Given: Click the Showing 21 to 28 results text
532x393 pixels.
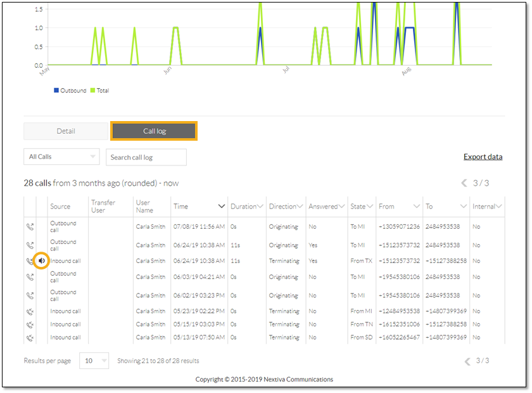Looking at the screenshot, I should (x=158, y=361).
